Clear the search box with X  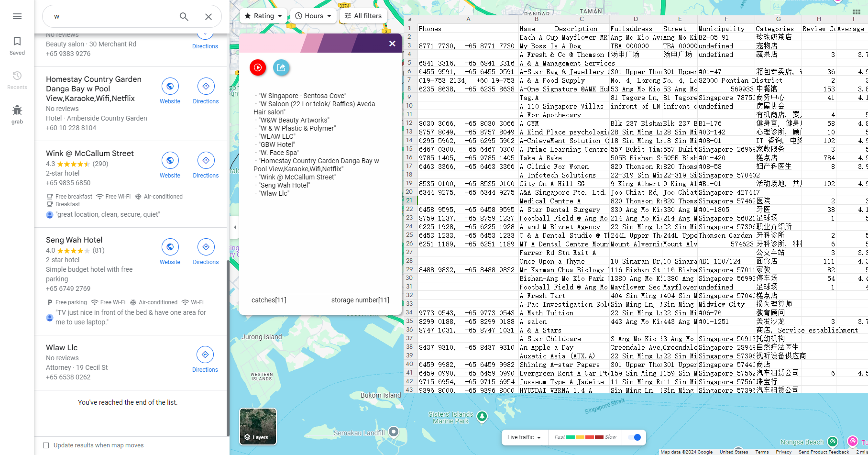(x=209, y=16)
